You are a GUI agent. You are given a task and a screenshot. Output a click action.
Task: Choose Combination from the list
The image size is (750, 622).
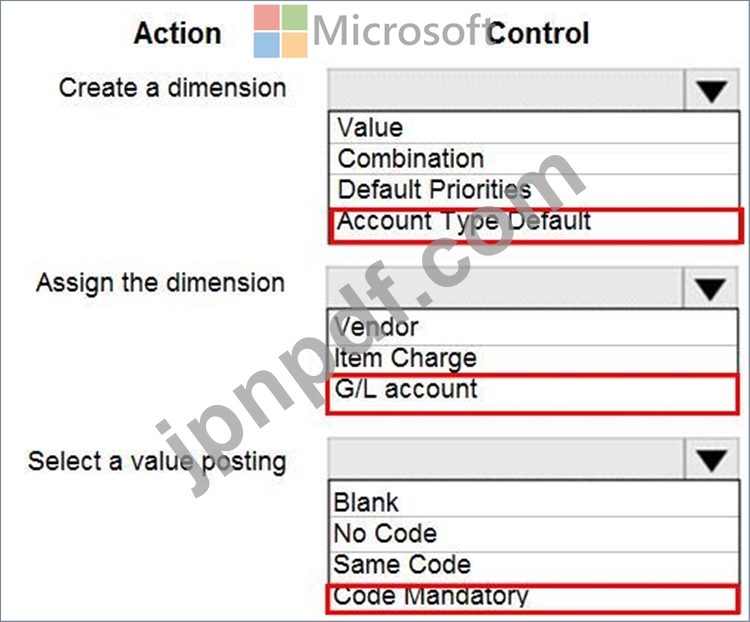click(x=534, y=159)
